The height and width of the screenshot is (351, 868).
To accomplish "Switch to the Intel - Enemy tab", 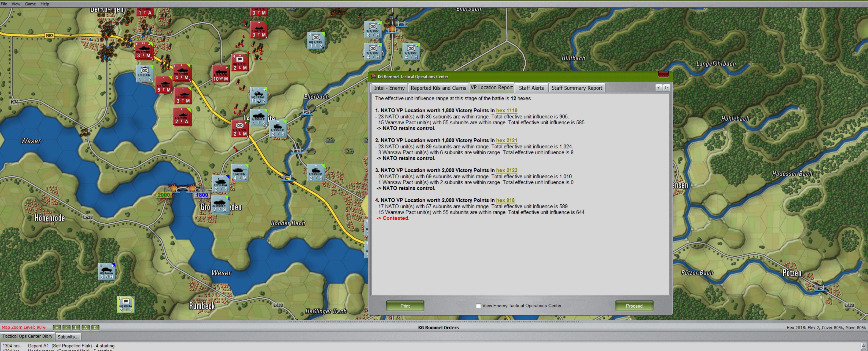I will click(x=389, y=88).
